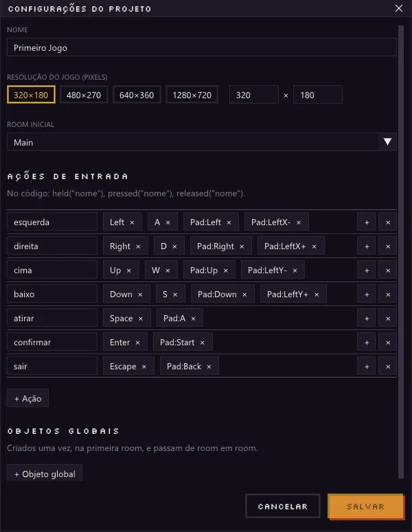Add a binding to cima action
Viewport: 412px width, 532px height.
click(367, 270)
